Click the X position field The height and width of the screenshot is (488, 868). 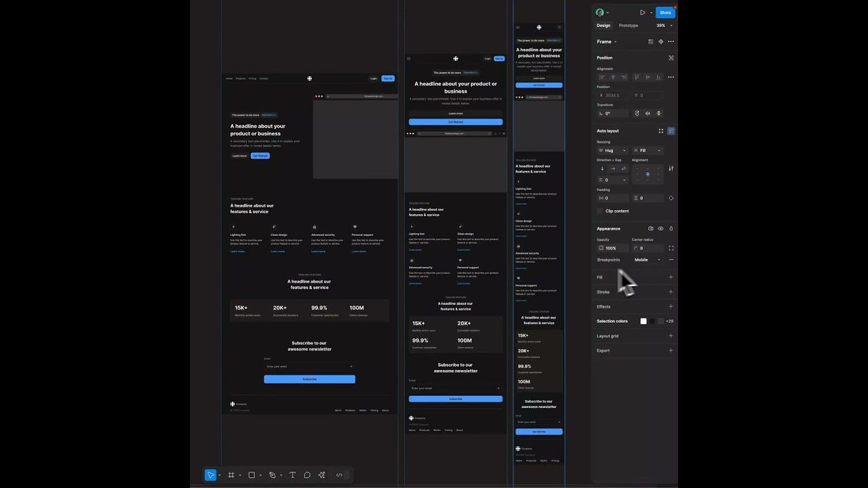[613, 96]
